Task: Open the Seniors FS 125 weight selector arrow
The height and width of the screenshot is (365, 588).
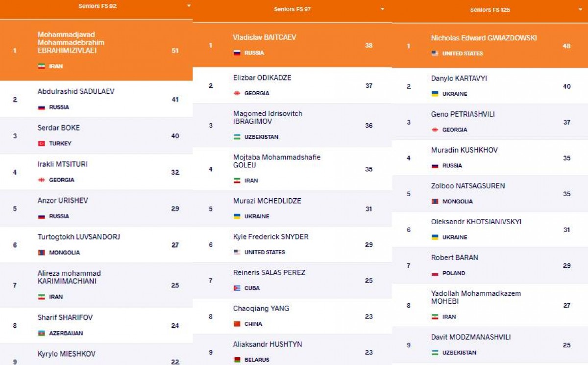Action: [581, 10]
